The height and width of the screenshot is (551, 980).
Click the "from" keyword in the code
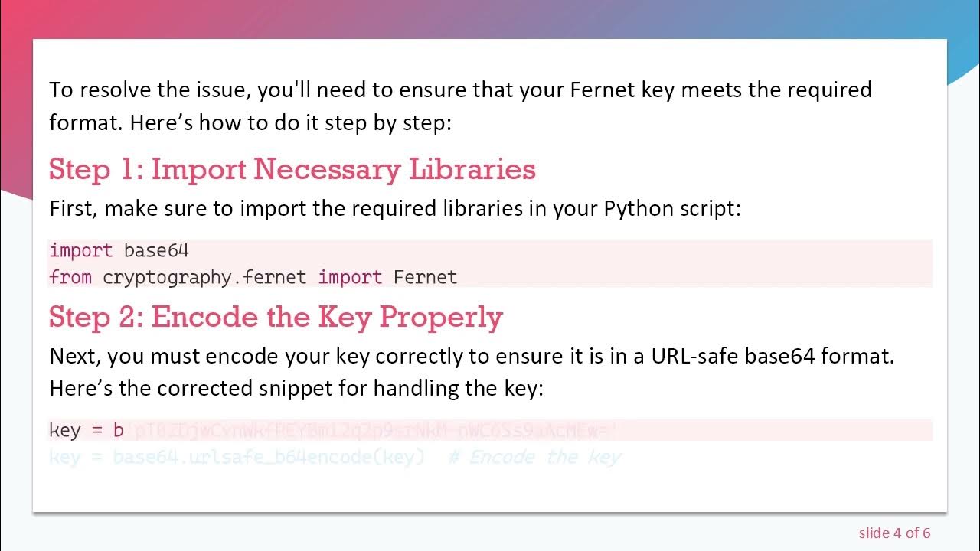(70, 277)
